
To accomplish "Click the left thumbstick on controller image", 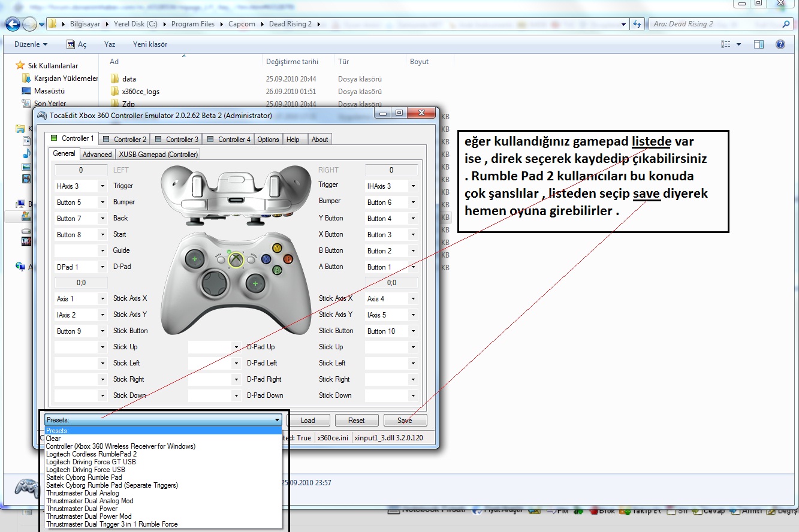I will coord(194,259).
